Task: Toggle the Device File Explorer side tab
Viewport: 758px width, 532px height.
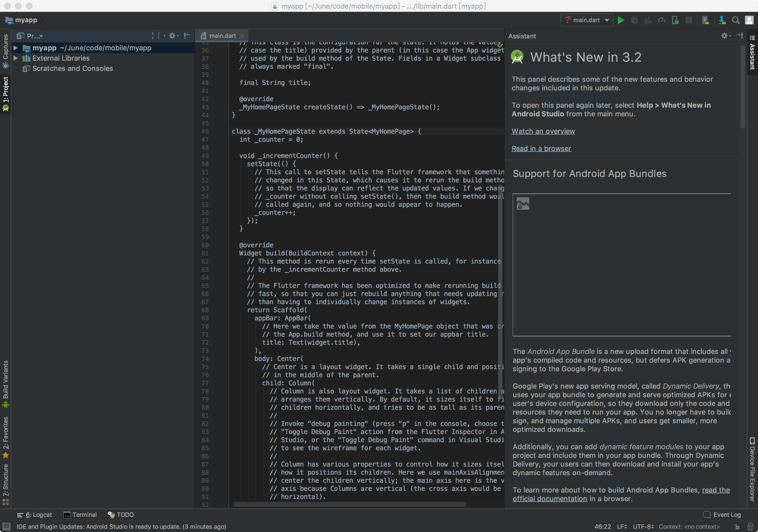Action: [752, 469]
